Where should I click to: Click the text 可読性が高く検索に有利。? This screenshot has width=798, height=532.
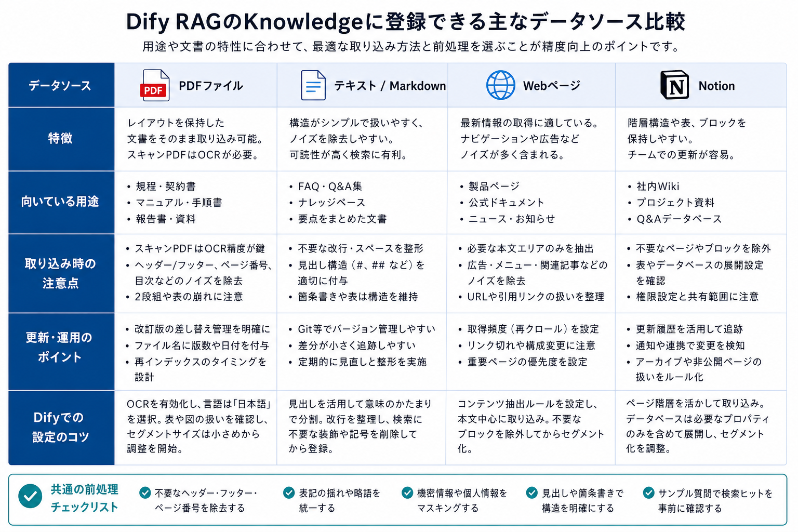point(348,155)
